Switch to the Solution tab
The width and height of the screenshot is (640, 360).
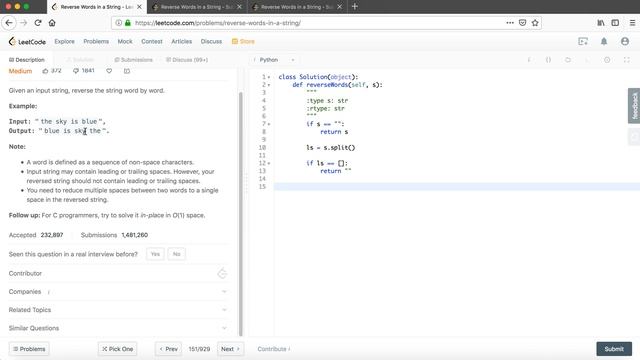pyautogui.click(x=80, y=60)
